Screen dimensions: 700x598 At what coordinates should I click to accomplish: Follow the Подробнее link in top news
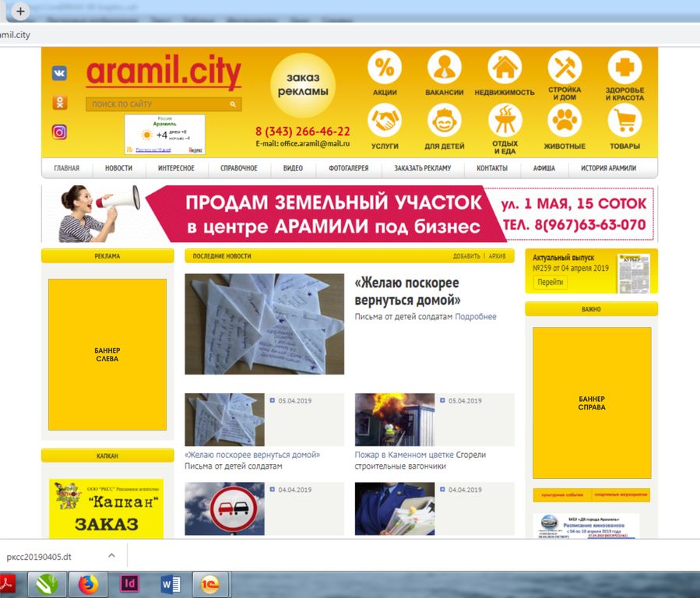pyautogui.click(x=475, y=317)
